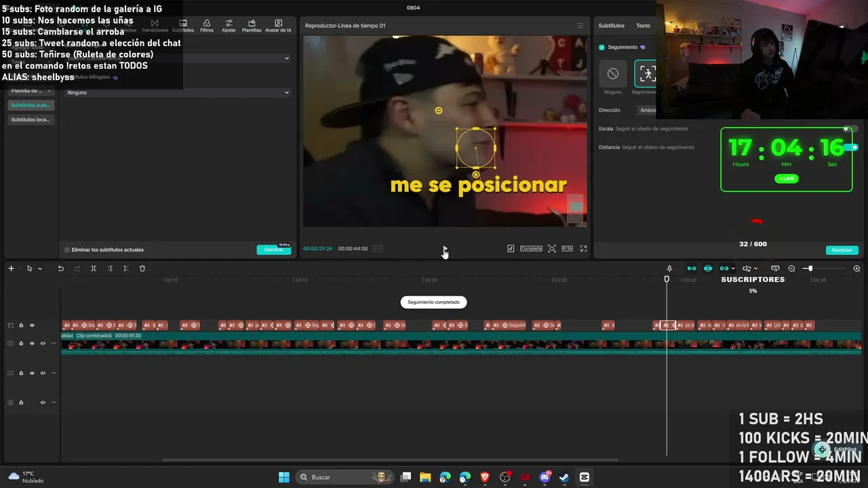Image resolution: width=868 pixels, height=488 pixels.
Task: Toggle main track magnet icon
Action: [692, 268]
